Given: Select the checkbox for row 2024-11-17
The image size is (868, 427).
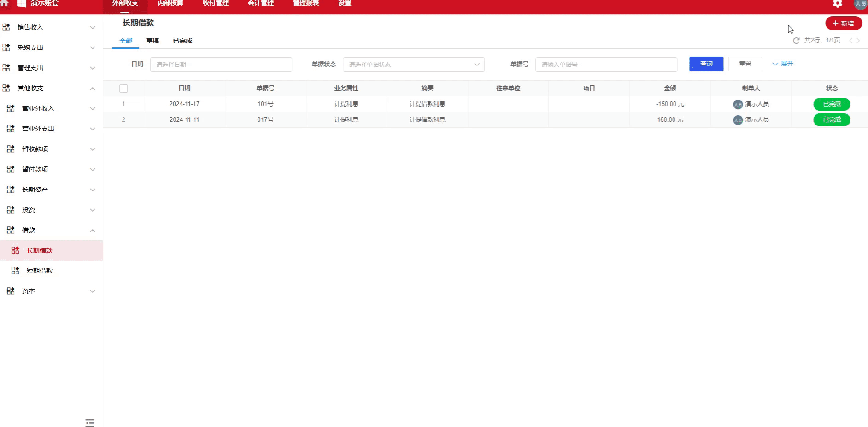Looking at the screenshot, I should 123,104.
